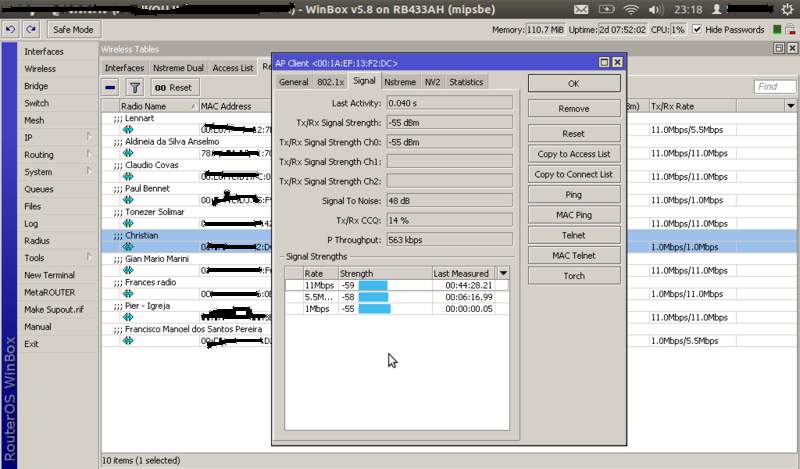The width and height of the screenshot is (800, 469).
Task: Click Lennart's wireless client icon
Action: pos(128,130)
